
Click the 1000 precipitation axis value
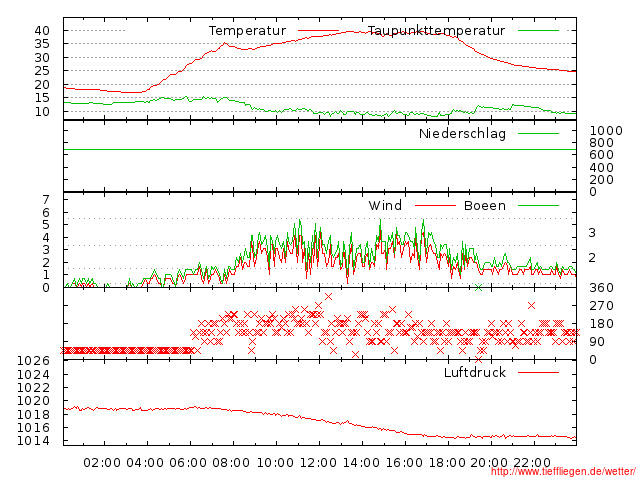coord(606,131)
